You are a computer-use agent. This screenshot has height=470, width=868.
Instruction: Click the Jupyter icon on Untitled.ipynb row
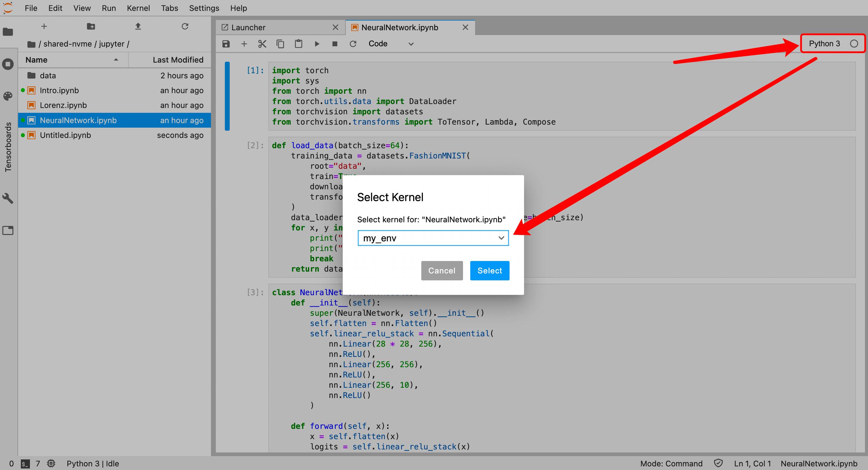[x=31, y=135]
